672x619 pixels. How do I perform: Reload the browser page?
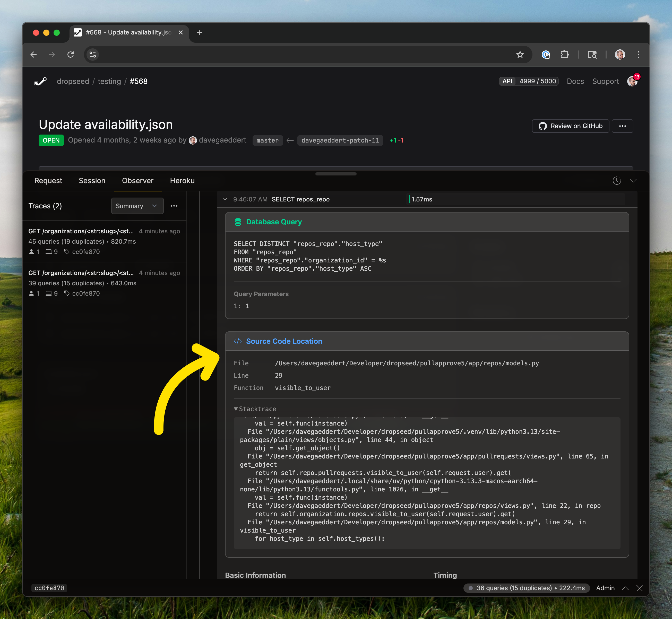(x=70, y=55)
